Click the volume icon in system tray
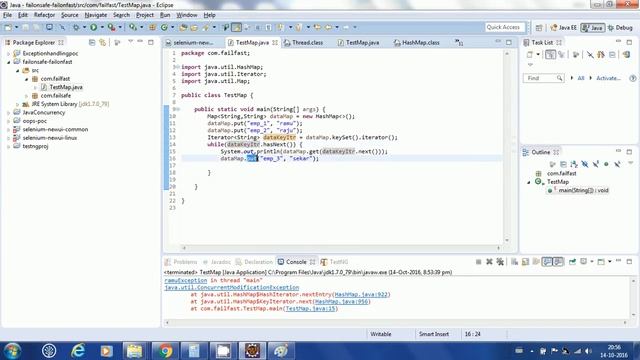Viewport: 640px width, 360px height. [588, 351]
